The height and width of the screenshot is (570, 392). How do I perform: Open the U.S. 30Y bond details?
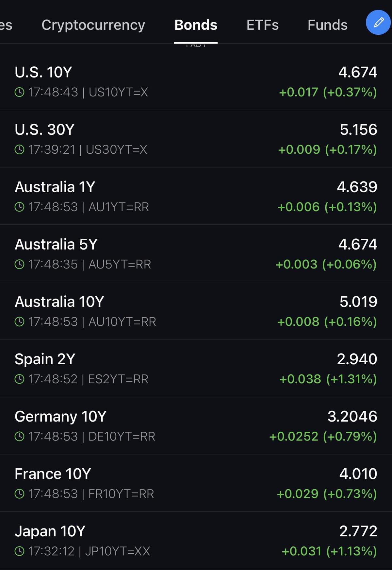point(196,139)
